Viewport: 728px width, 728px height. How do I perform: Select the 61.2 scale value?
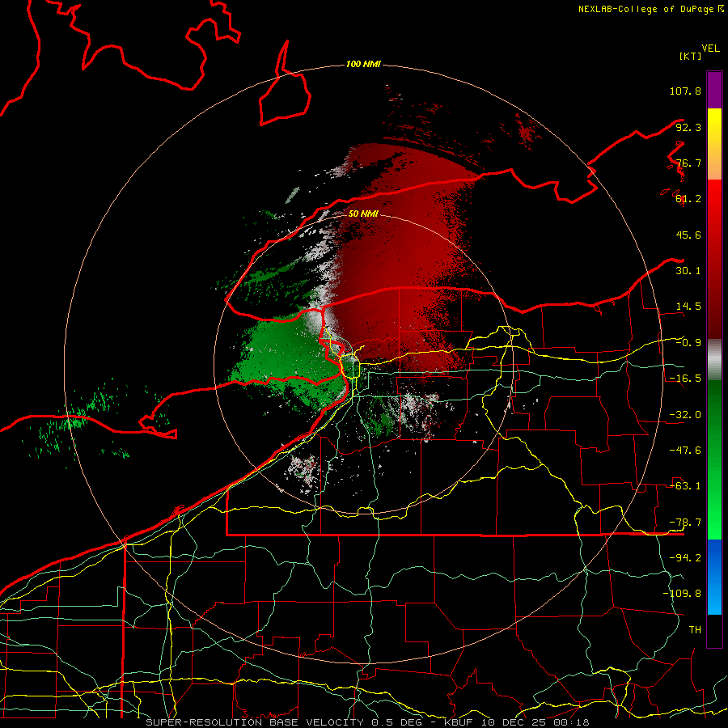(x=688, y=199)
